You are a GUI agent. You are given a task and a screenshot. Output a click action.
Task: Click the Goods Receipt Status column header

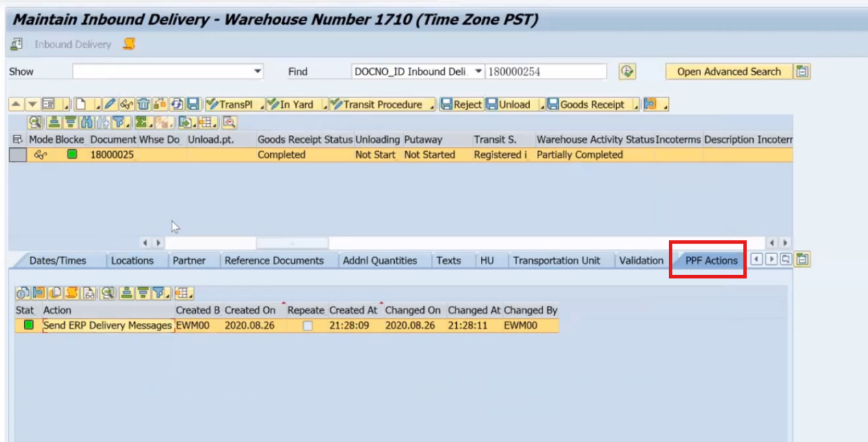click(x=305, y=140)
